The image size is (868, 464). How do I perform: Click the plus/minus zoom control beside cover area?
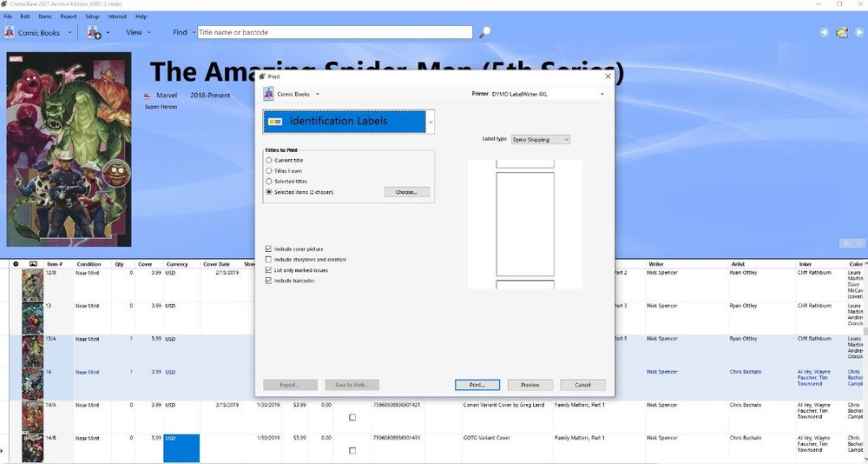[x=852, y=242]
